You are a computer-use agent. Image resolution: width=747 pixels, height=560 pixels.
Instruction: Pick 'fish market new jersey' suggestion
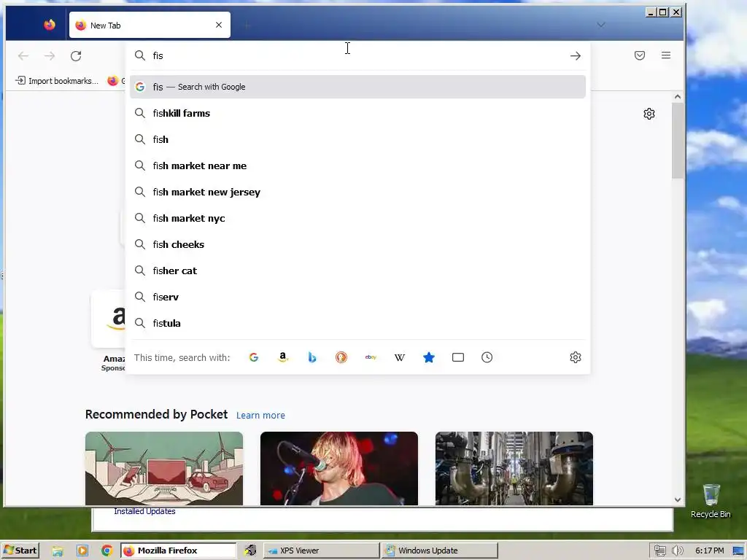(x=357, y=192)
